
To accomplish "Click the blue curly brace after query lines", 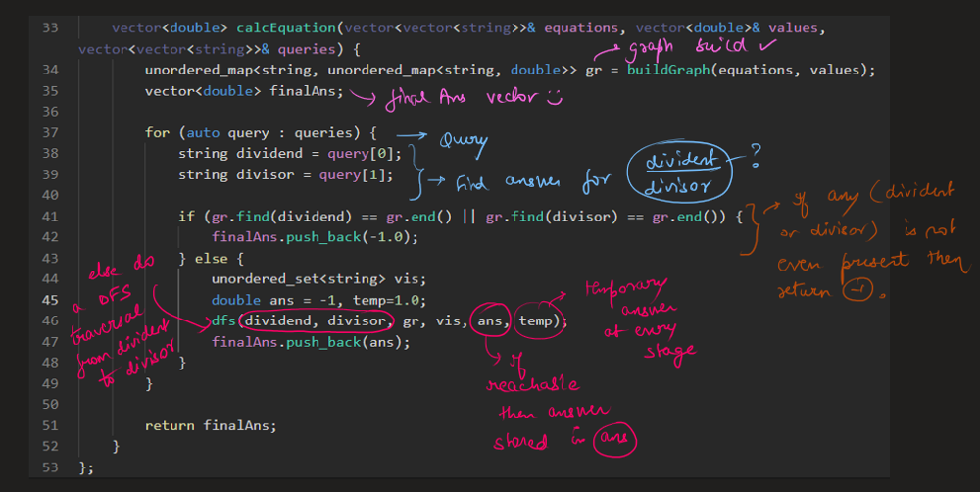I will pos(417,167).
